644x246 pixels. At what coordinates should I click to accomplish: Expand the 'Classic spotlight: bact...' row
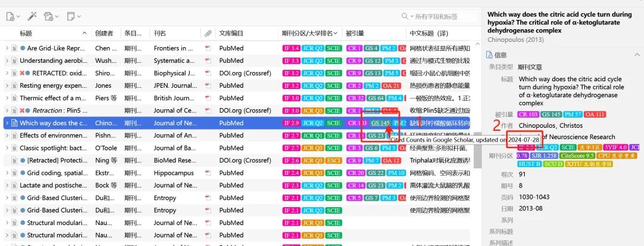click(x=7, y=147)
